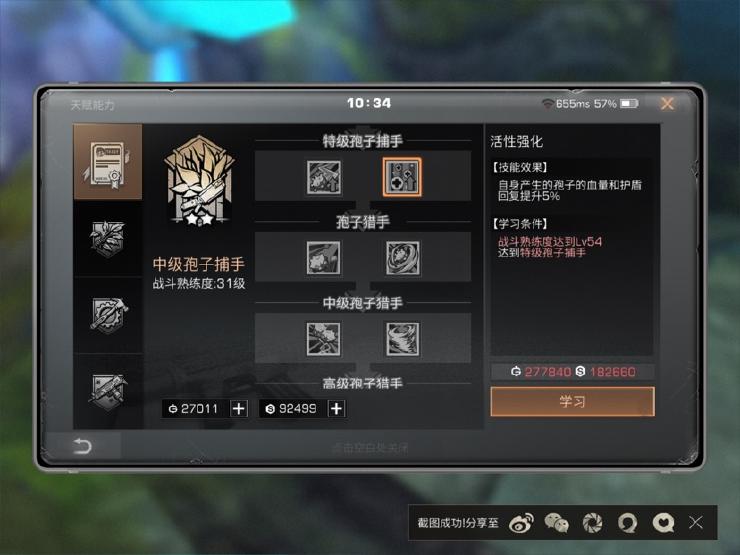The width and height of the screenshot is (740, 555).
Task: Add more gold coins with plus button
Action: [239, 408]
